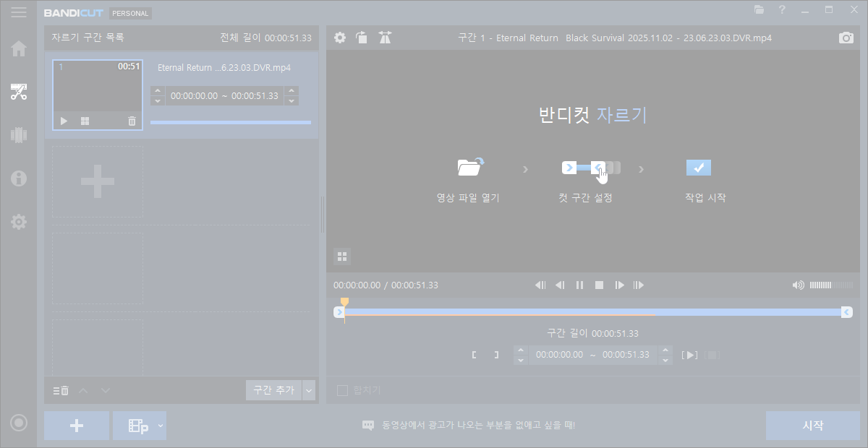
Task: Open the hamburger menu at top left
Action: (x=19, y=12)
